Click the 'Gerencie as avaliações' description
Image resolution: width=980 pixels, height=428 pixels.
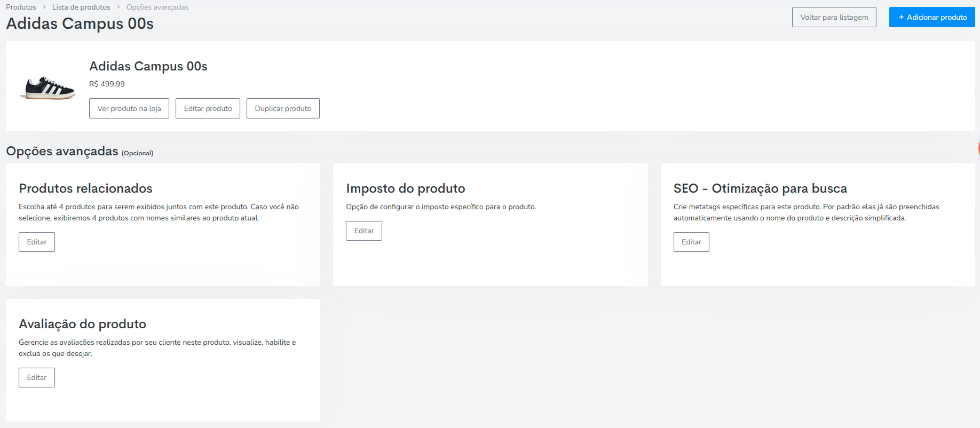click(157, 348)
